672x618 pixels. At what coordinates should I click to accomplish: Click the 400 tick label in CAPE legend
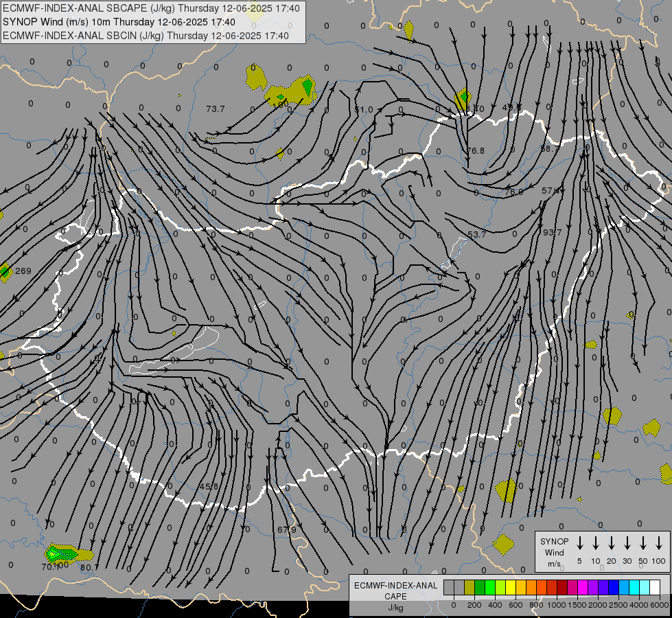(495, 605)
